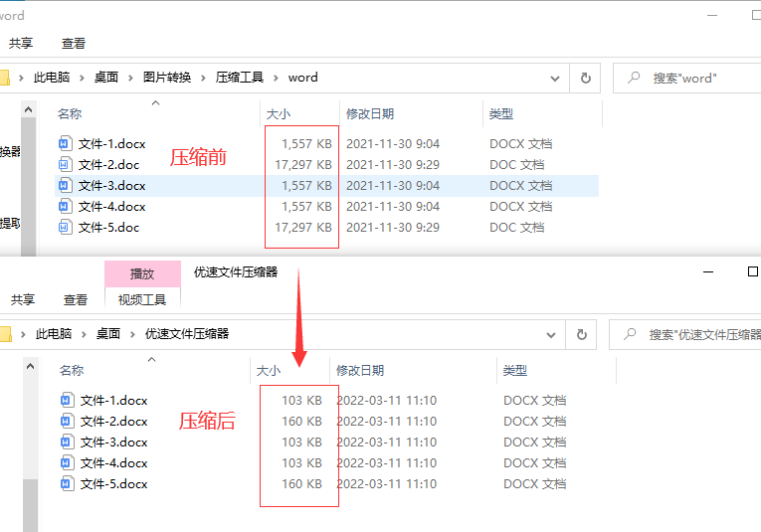
Task: Sort by 修改日期 column in word window
Action: click(370, 114)
